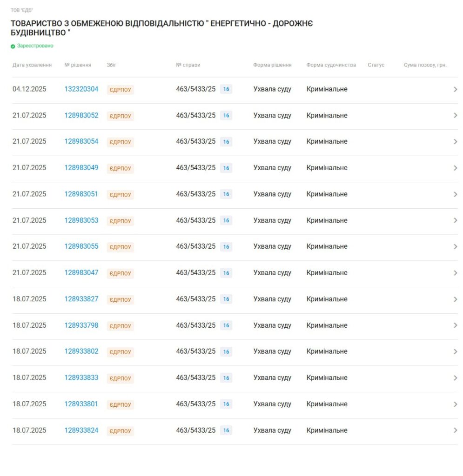Open decision number 128933827
This screenshot has width=463, height=476.
point(81,299)
